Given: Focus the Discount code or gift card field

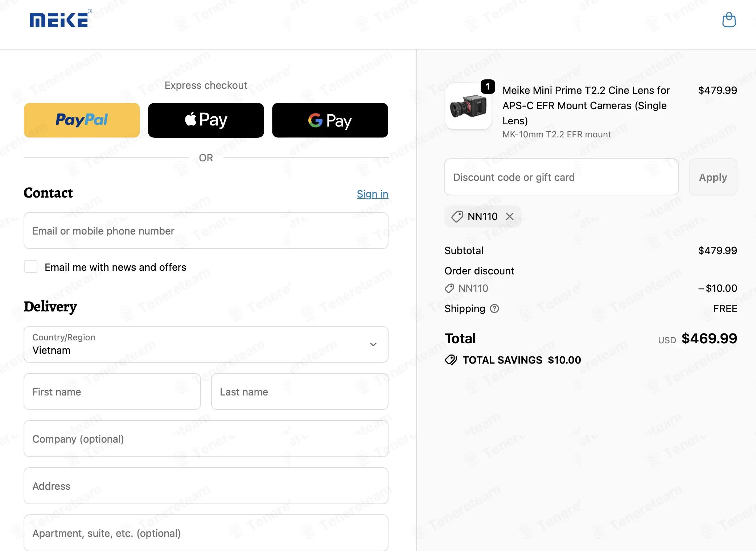Looking at the screenshot, I should pyautogui.click(x=562, y=177).
